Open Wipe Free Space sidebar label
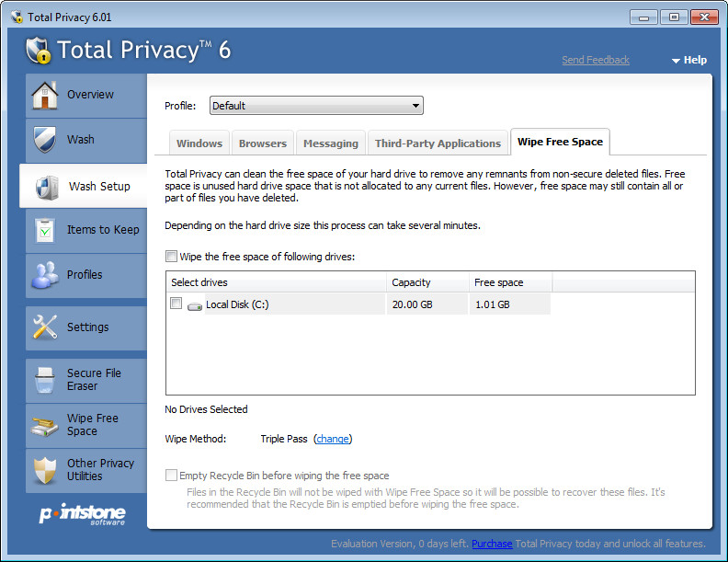 (93, 425)
